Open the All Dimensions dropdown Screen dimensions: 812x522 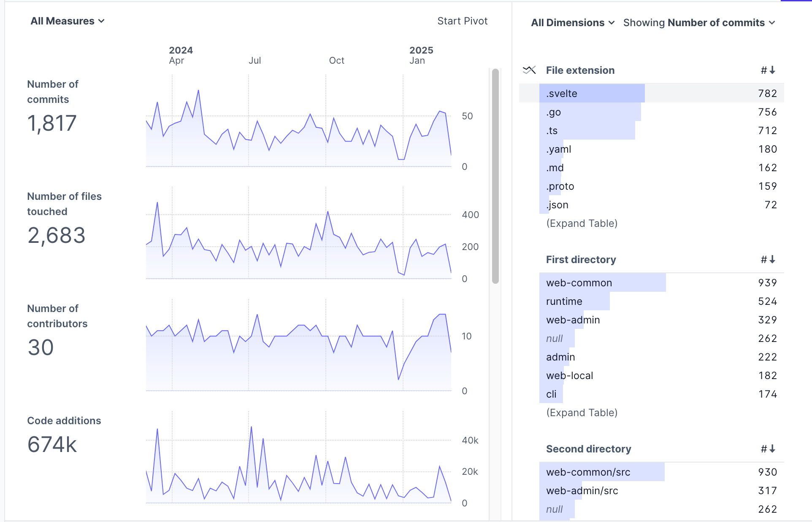(572, 23)
